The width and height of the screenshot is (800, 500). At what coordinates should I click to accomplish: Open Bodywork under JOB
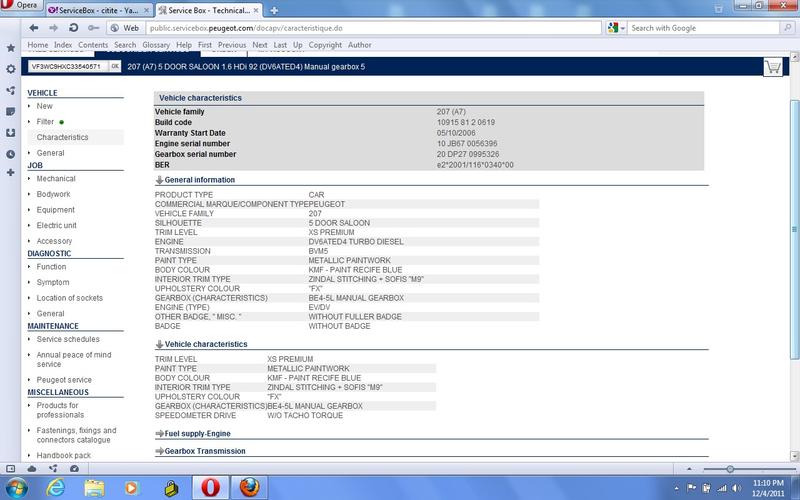pyautogui.click(x=53, y=194)
